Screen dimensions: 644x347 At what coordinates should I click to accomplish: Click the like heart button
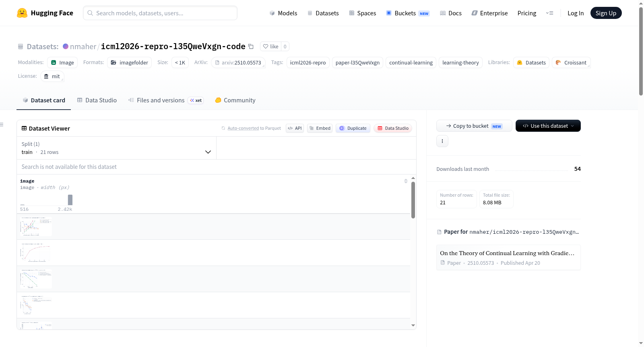(270, 46)
